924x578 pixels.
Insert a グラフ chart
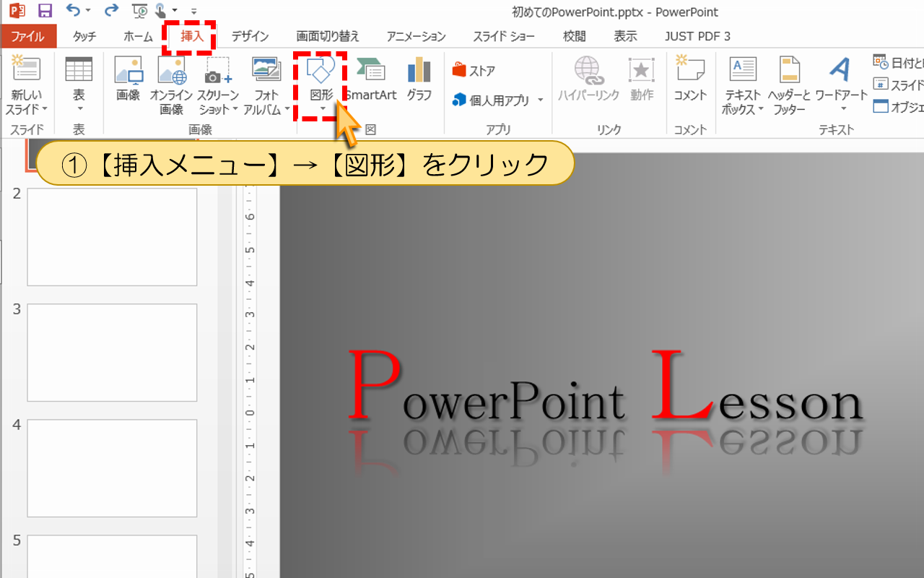pyautogui.click(x=419, y=78)
